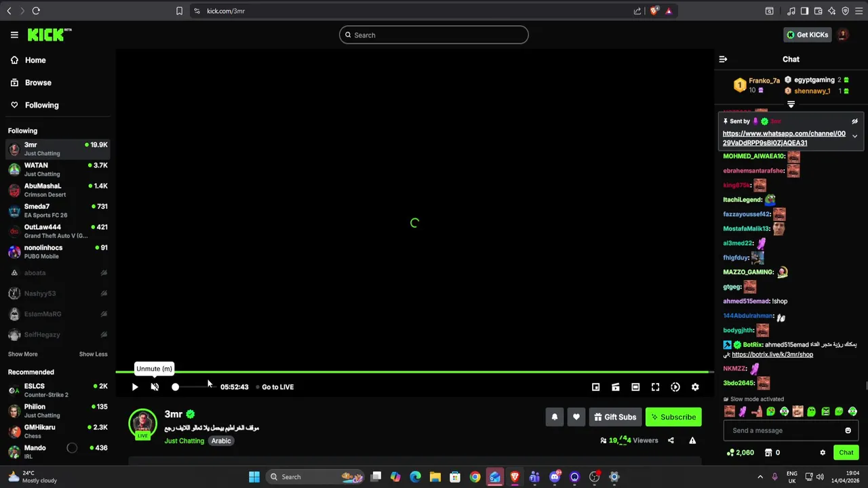Open the botrix.live shop link
Screen dimensions: 868x488
coord(772,354)
